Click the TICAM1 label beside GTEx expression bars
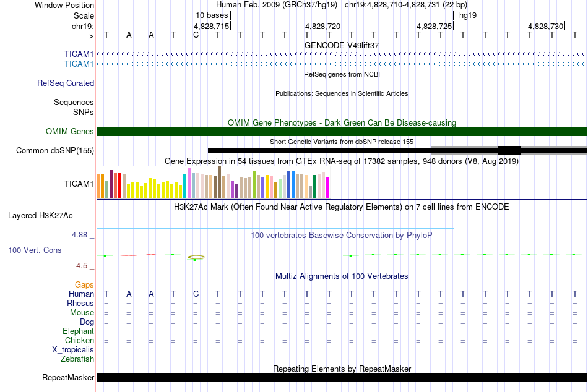Screen dimensions: 588x392 [x=79, y=184]
